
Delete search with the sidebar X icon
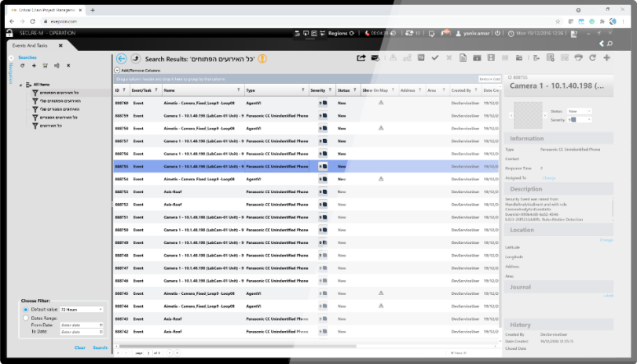coord(68,65)
